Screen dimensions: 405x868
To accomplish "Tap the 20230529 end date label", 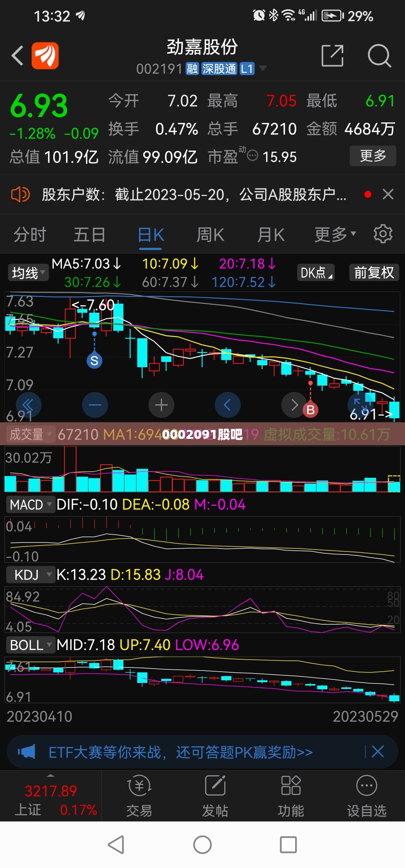I will (365, 717).
